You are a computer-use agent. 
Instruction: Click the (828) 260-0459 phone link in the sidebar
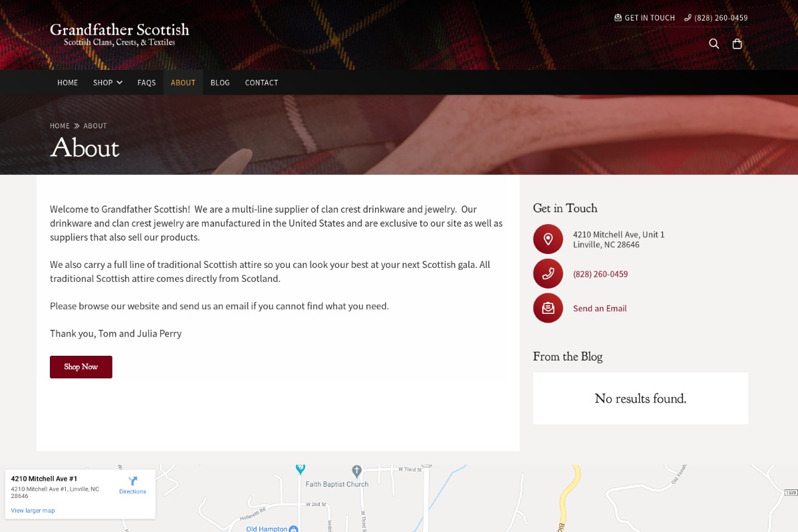600,274
